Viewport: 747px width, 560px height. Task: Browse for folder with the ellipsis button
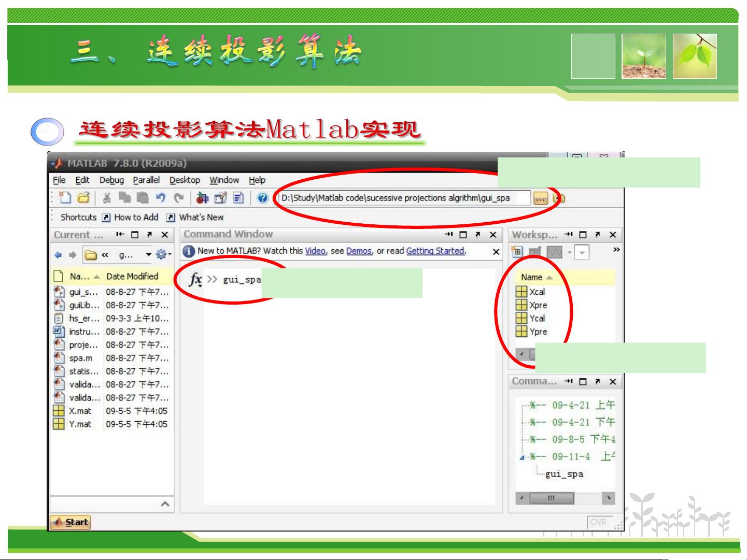click(x=541, y=198)
